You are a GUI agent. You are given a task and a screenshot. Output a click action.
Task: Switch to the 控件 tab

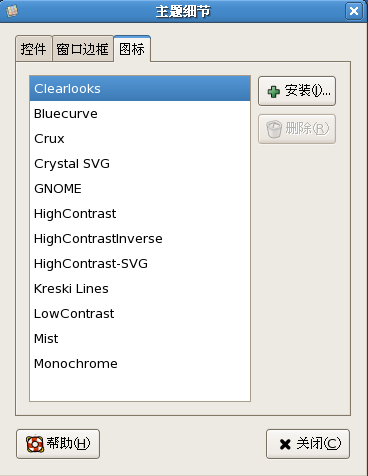click(33, 49)
